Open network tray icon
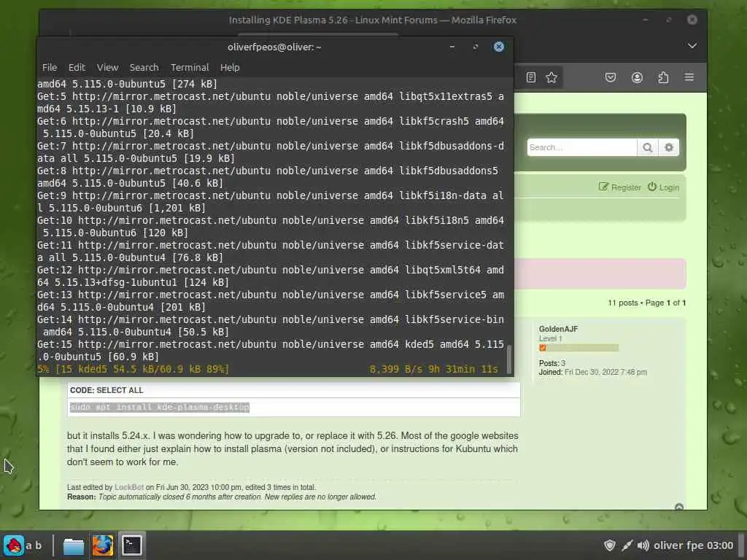Viewport: 747px width, 560px height. pyautogui.click(x=627, y=545)
